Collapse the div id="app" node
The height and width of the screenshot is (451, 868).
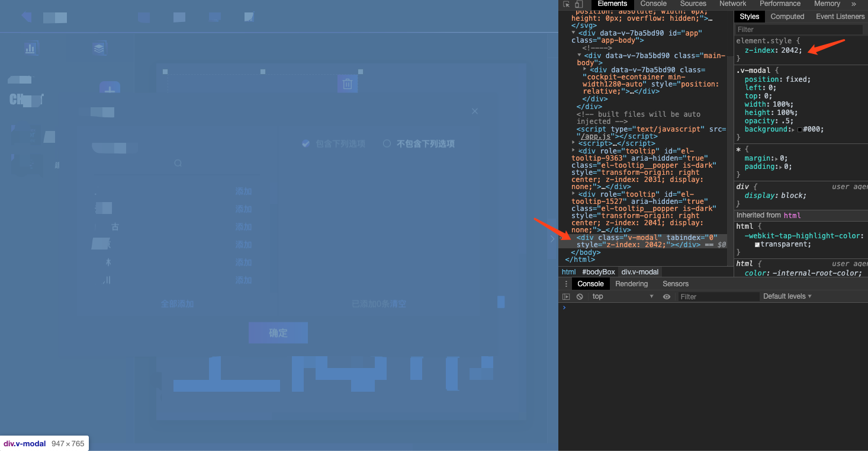(574, 33)
